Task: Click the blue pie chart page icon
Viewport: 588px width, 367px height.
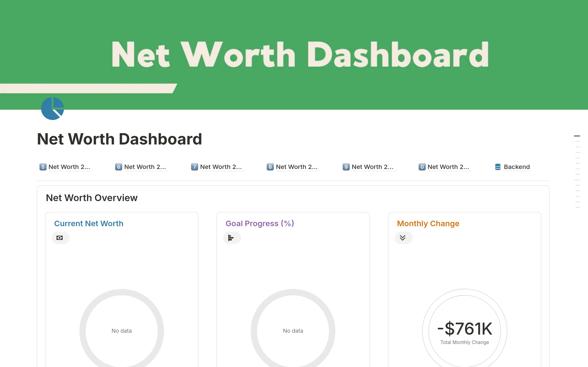Action: [52, 108]
